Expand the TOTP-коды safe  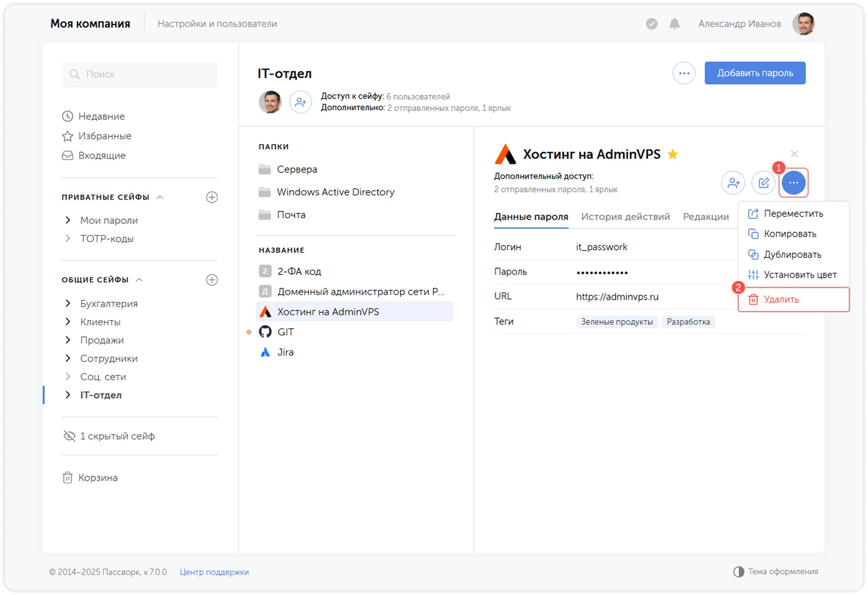pos(68,239)
